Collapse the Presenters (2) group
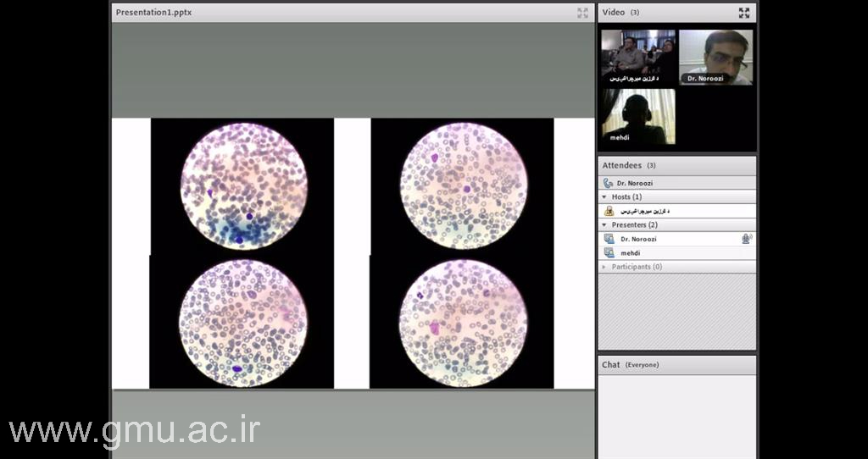868x459 pixels. (604, 225)
